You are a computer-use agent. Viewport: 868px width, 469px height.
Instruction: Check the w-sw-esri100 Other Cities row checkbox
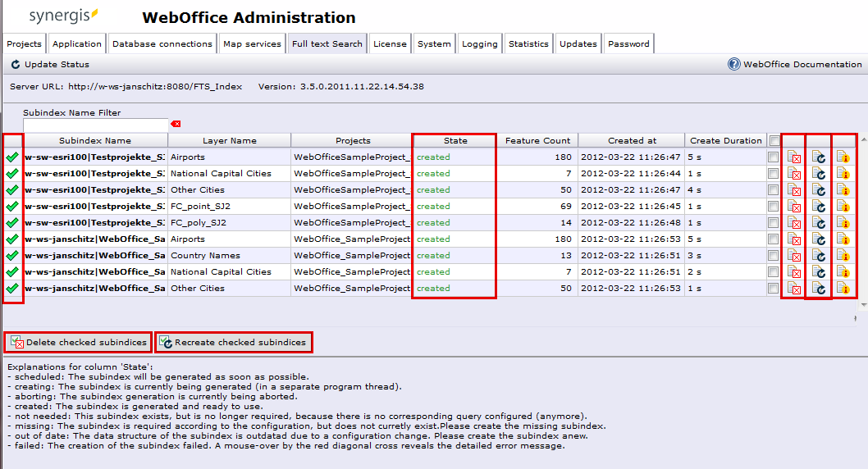click(x=773, y=189)
